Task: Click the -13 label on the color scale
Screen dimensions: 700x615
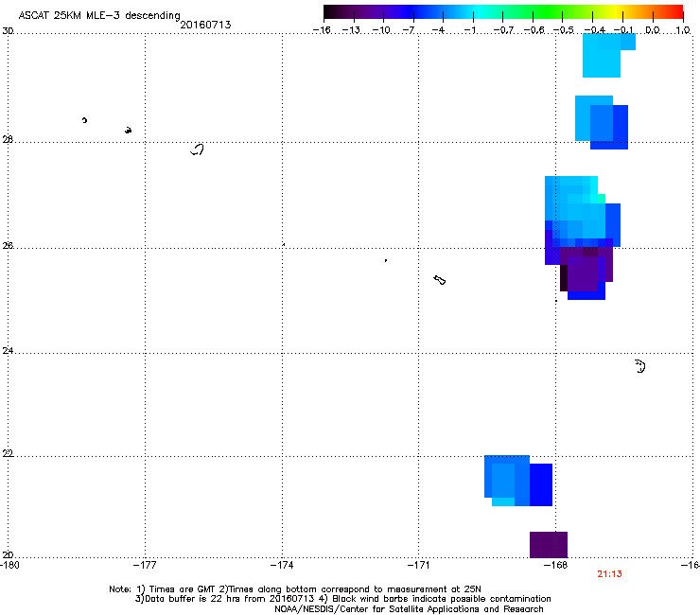Action: point(351,30)
